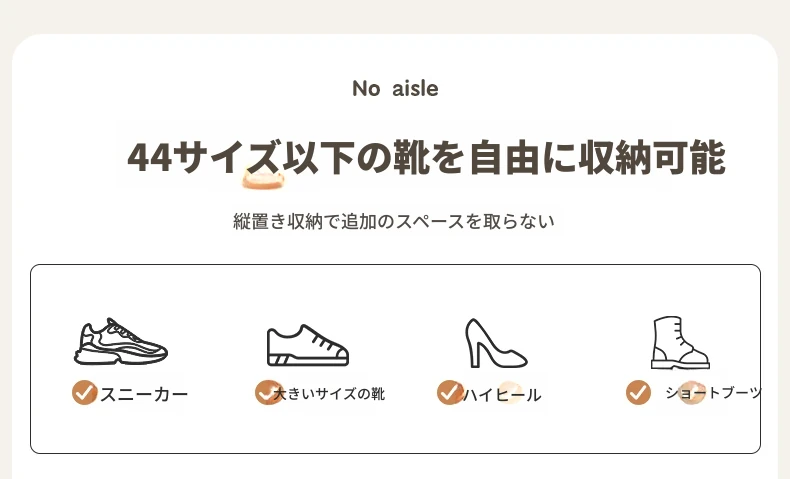Screen dimensions: 790x479
Task: Click the 大きいサイズの靴 label
Action: click(x=329, y=394)
